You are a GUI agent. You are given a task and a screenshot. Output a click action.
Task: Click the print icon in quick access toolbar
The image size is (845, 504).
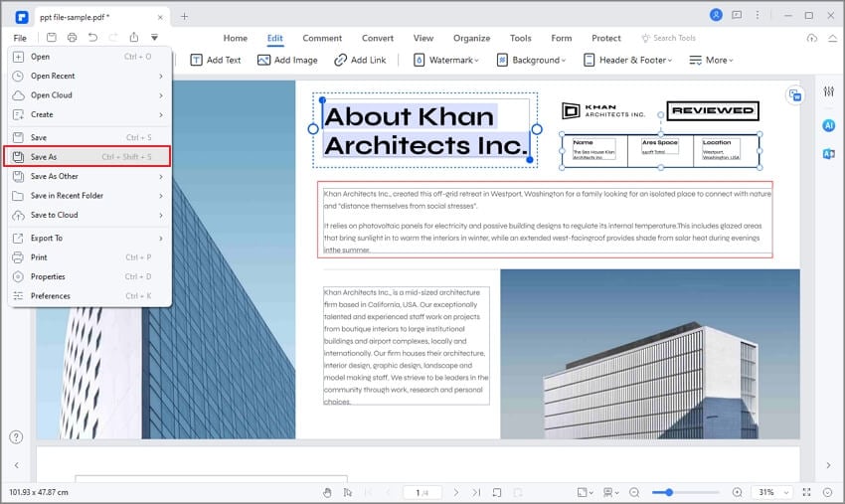tap(72, 37)
